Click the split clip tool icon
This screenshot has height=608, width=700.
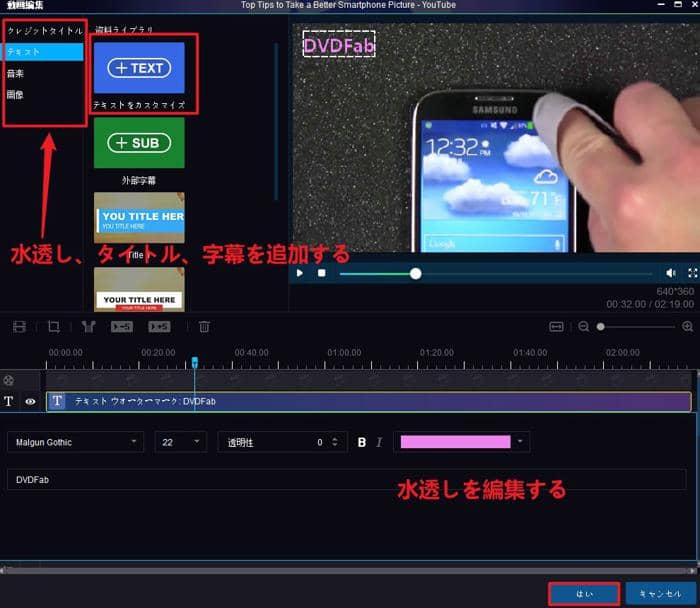(x=88, y=327)
